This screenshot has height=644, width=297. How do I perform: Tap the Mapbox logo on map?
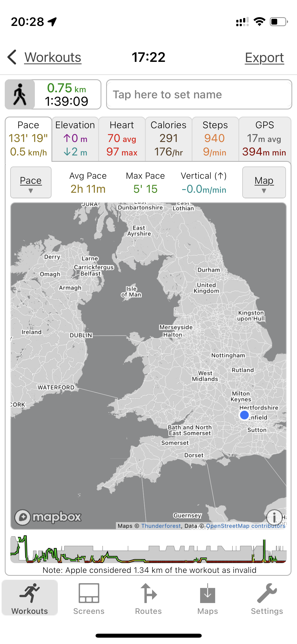point(48,517)
